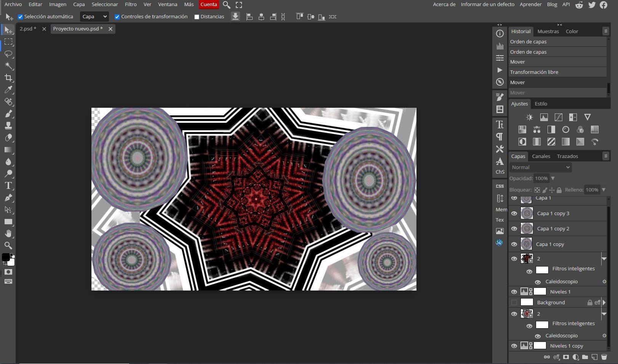Click the foreground black color swatch
This screenshot has height=364, width=618.
coord(5,258)
